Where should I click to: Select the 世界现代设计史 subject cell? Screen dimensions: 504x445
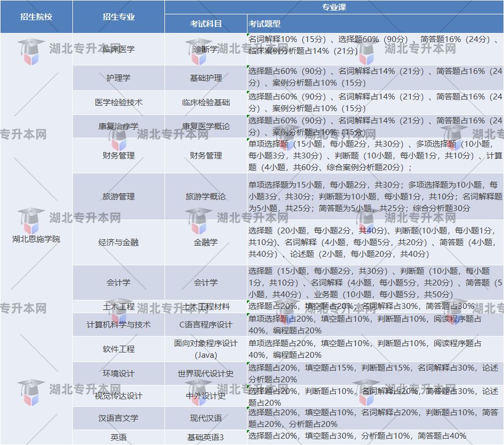click(x=206, y=373)
